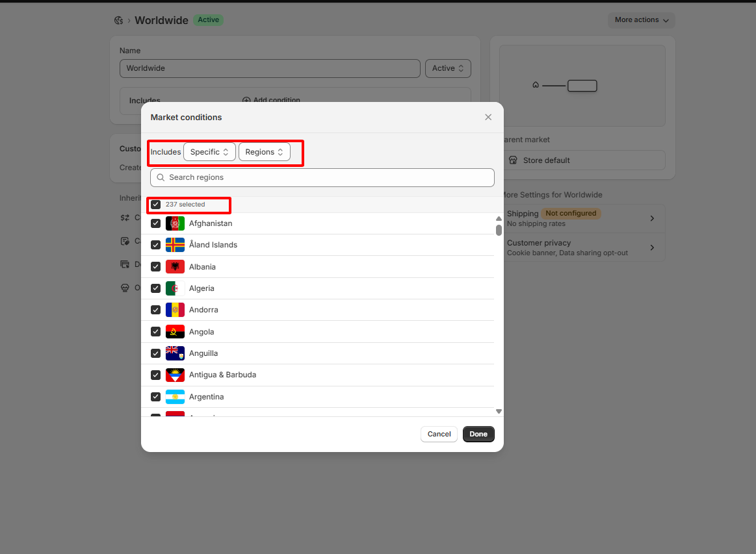Click the Argentina flag icon

pyautogui.click(x=175, y=397)
